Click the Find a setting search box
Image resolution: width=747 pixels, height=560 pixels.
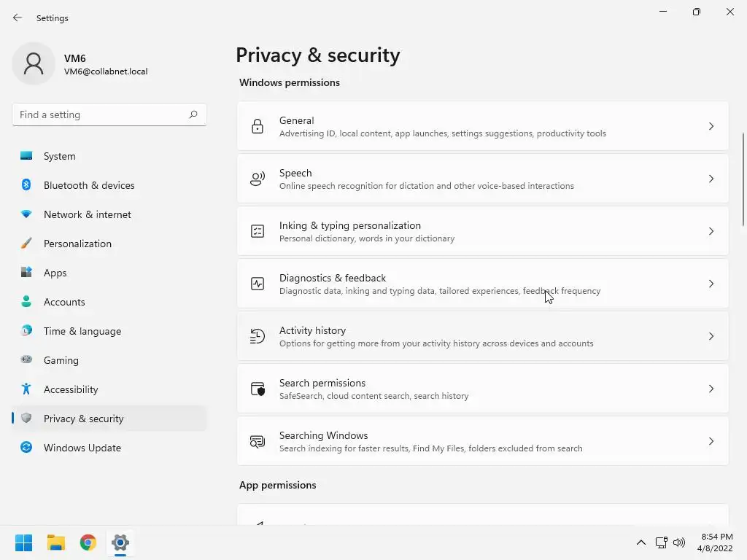click(x=101, y=114)
